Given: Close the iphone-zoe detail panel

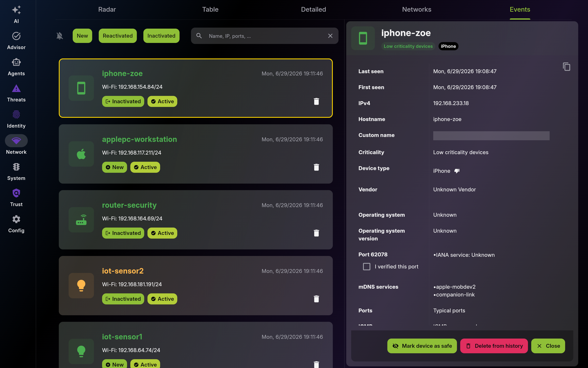Looking at the screenshot, I should 548,346.
